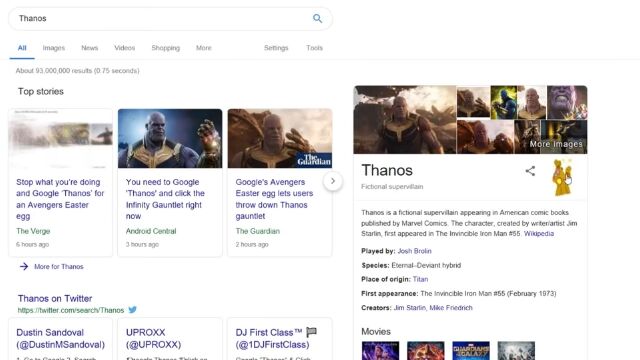Open the More images overlay link
Image resolution: width=640 pixels, height=360 pixels.
[x=556, y=144]
